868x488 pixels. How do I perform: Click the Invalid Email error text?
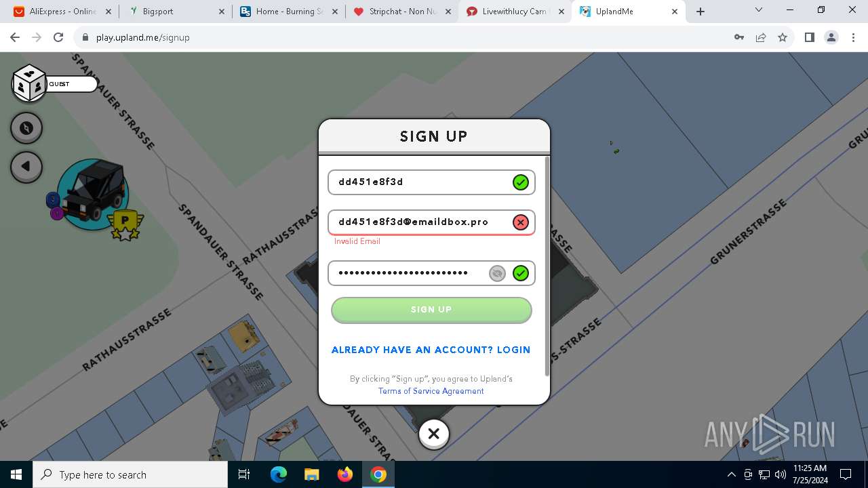point(357,241)
